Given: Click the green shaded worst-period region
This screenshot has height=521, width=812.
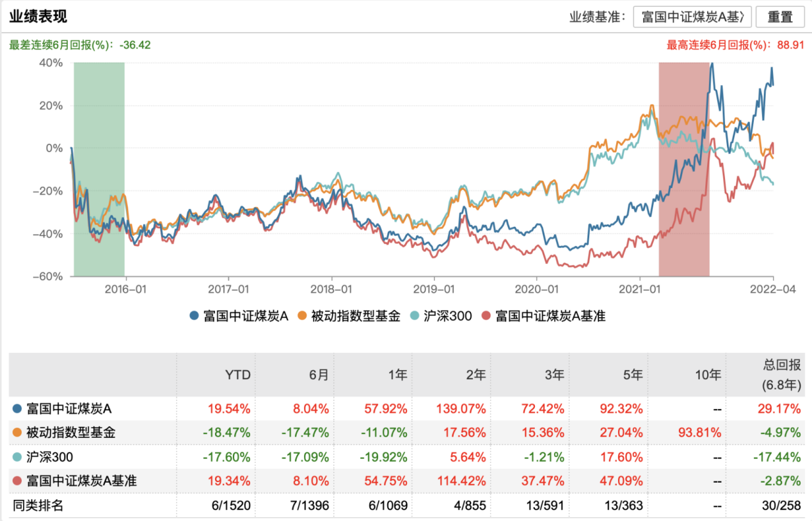Looking at the screenshot, I should [99, 169].
